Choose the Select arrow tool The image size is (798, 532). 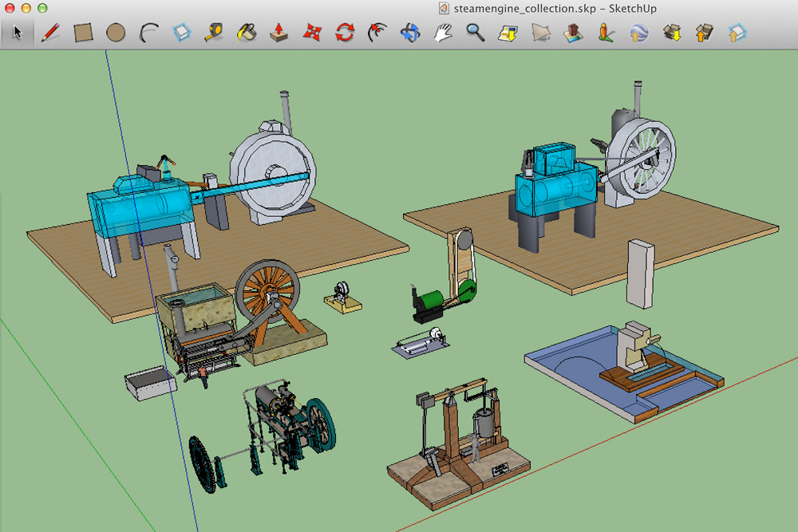point(18,33)
